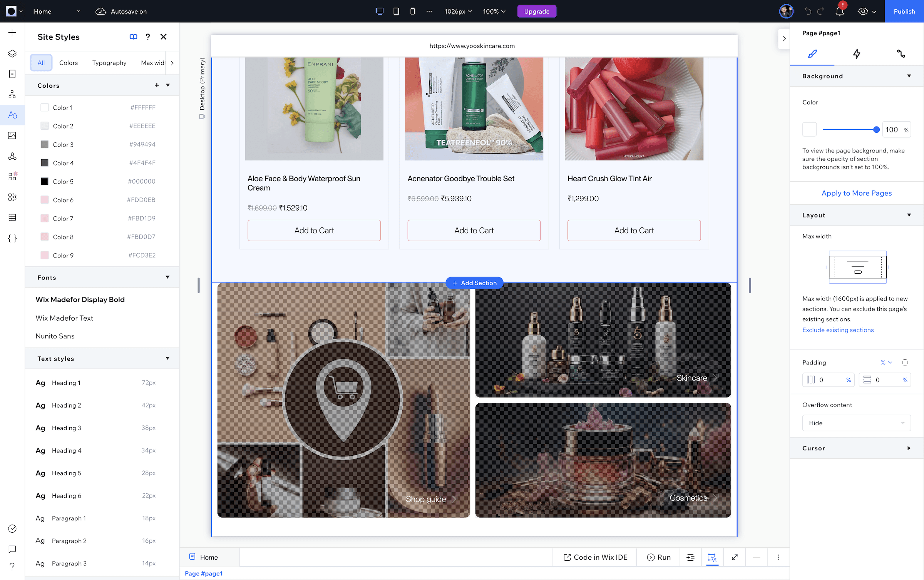This screenshot has height=580, width=924.
Task: Expand the Cursor section
Action: [909, 448]
